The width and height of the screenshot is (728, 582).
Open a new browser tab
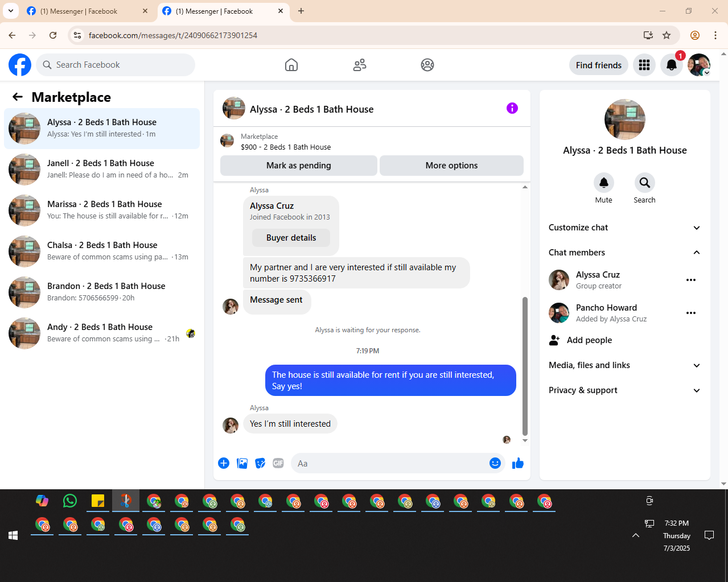(301, 11)
